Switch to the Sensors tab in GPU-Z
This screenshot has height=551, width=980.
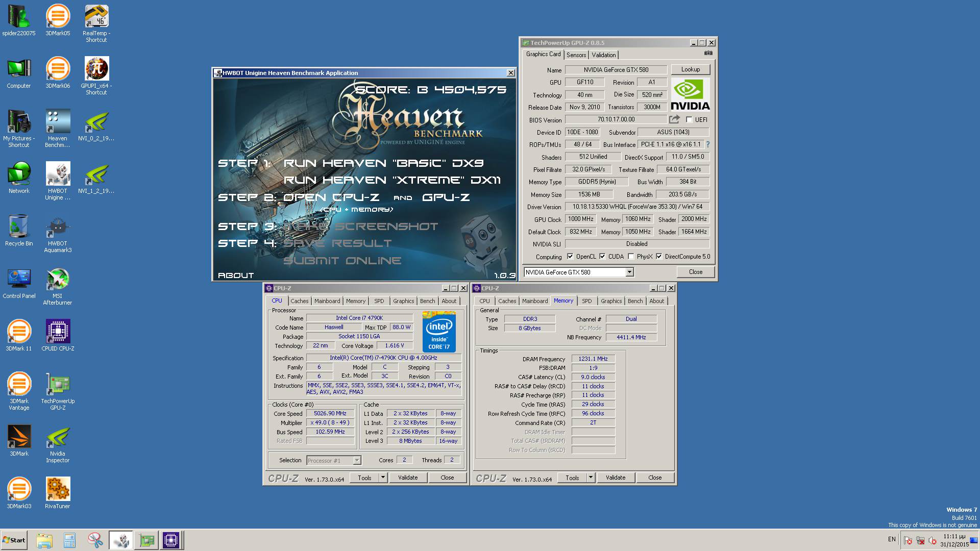(576, 55)
